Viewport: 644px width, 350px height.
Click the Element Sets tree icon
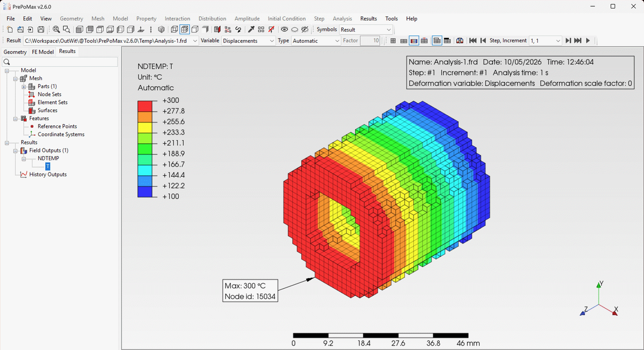(x=32, y=102)
